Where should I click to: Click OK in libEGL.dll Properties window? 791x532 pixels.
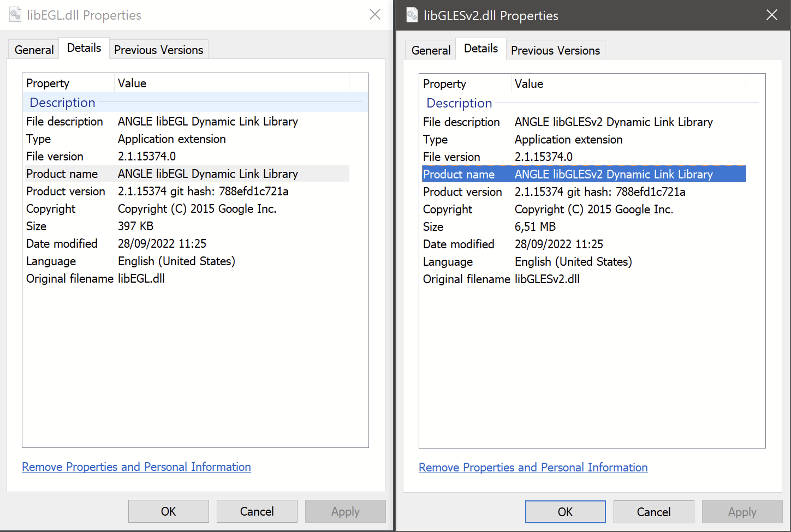tap(169, 511)
